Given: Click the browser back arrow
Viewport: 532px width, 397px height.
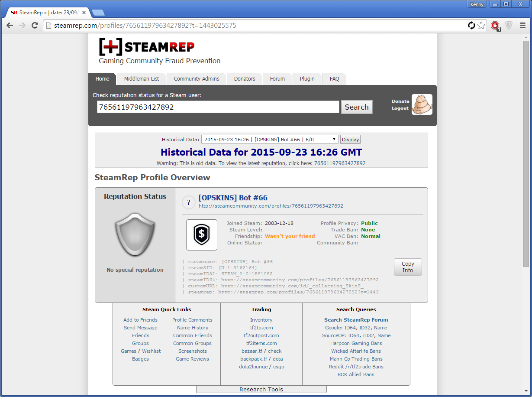Looking at the screenshot, I should [10, 26].
